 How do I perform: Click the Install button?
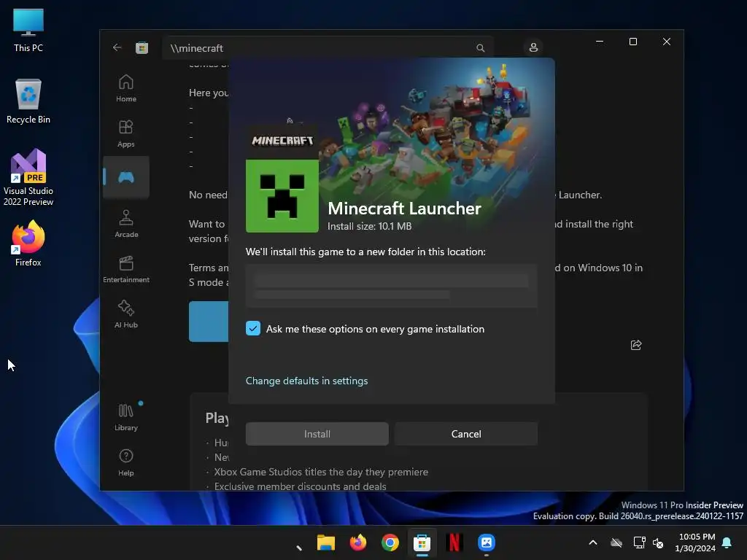(317, 434)
